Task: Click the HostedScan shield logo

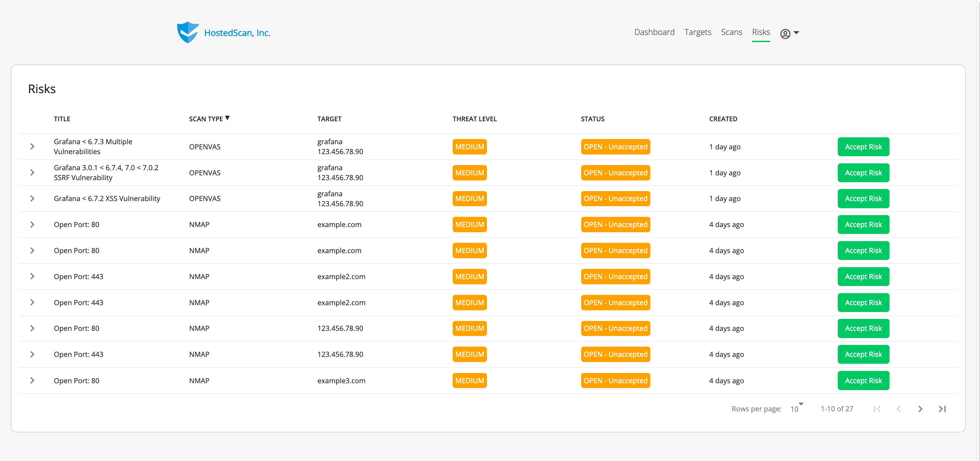Action: [187, 33]
